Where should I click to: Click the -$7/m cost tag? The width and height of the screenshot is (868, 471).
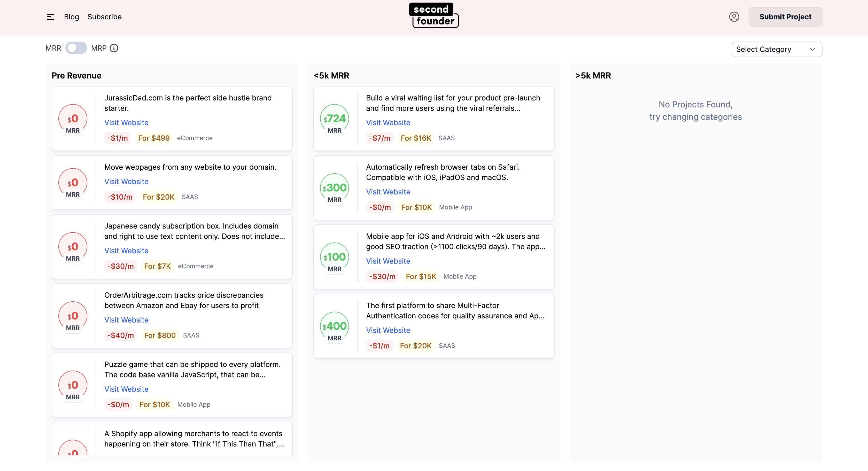[x=379, y=138]
